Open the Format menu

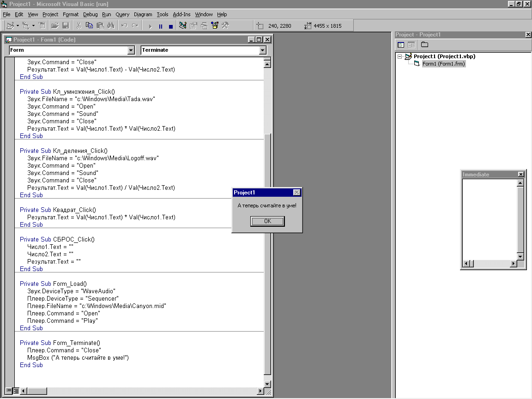(71, 14)
